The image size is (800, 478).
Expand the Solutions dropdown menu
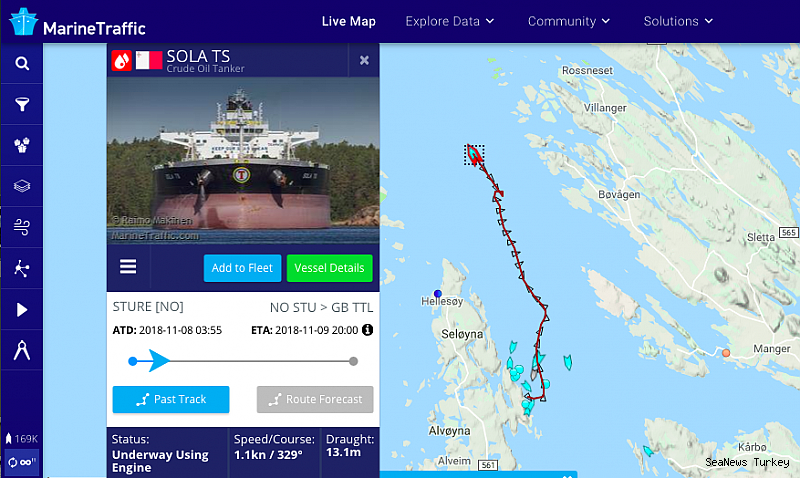(x=678, y=21)
